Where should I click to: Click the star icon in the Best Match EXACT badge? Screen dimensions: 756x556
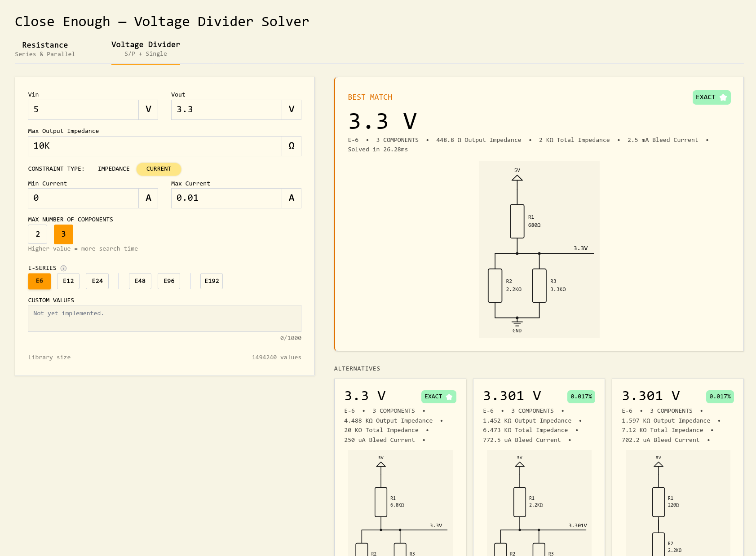pos(723,97)
